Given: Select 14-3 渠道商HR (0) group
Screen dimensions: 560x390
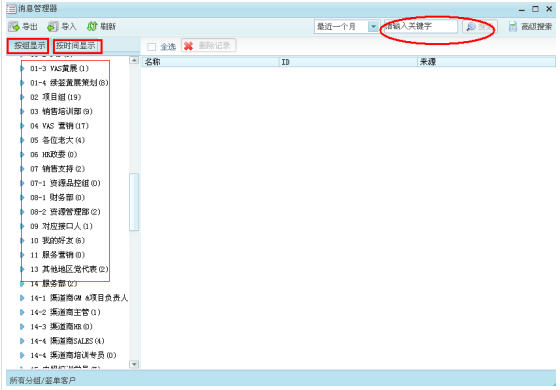Looking at the screenshot, I should 61,326.
